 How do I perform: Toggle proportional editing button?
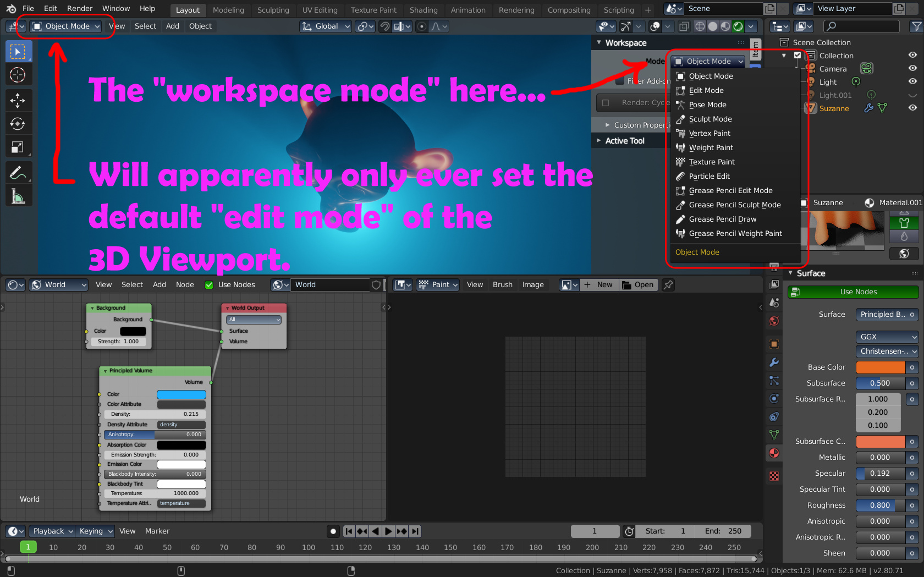[421, 26]
